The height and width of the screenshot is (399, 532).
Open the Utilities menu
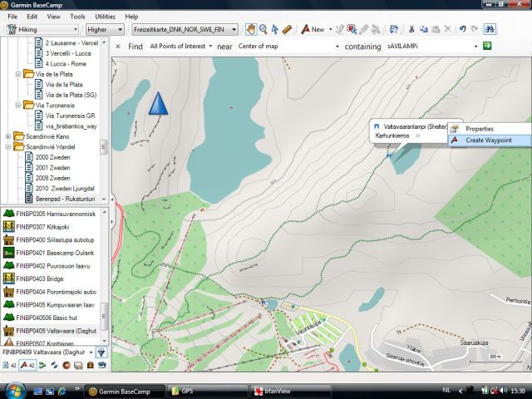[105, 16]
